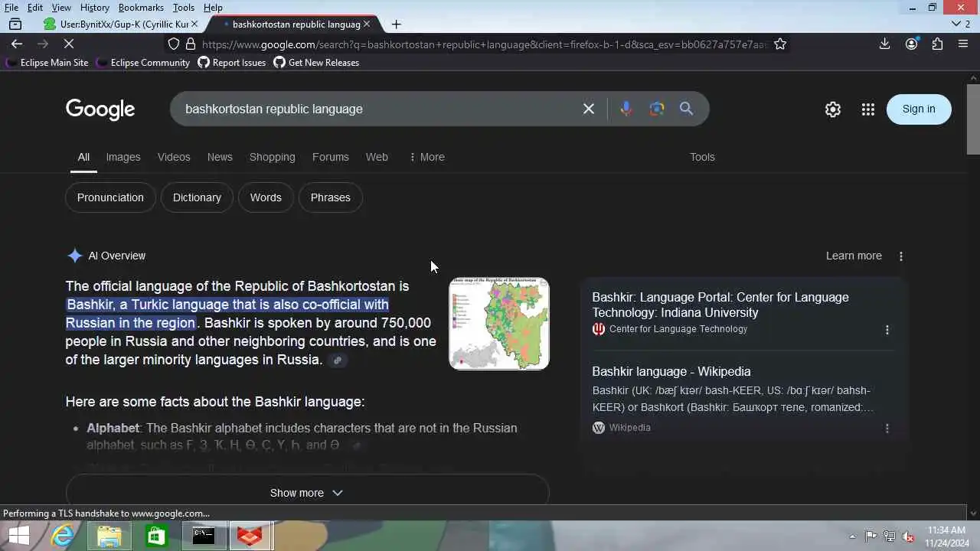Viewport: 980px width, 551px height.
Task: Open Firefox account icon
Action: [911, 44]
